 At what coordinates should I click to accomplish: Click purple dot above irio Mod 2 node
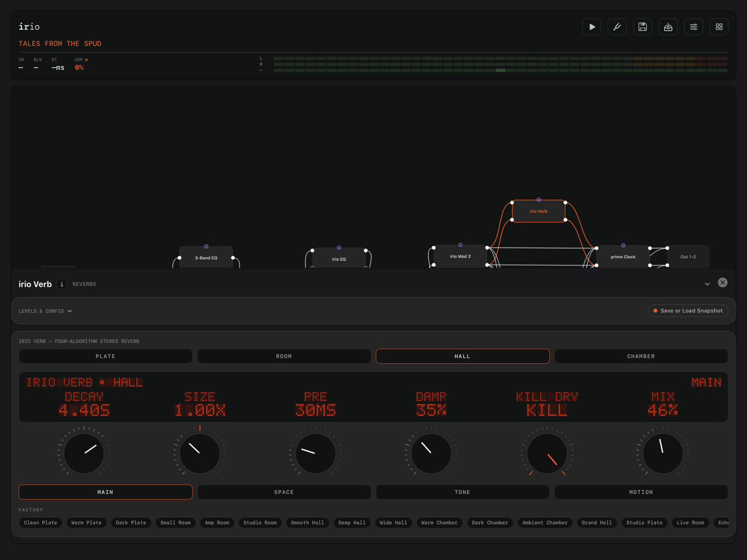460,245
